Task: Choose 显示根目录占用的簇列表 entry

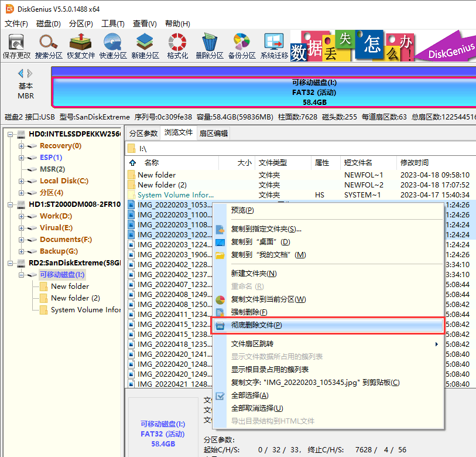Action: point(328,370)
